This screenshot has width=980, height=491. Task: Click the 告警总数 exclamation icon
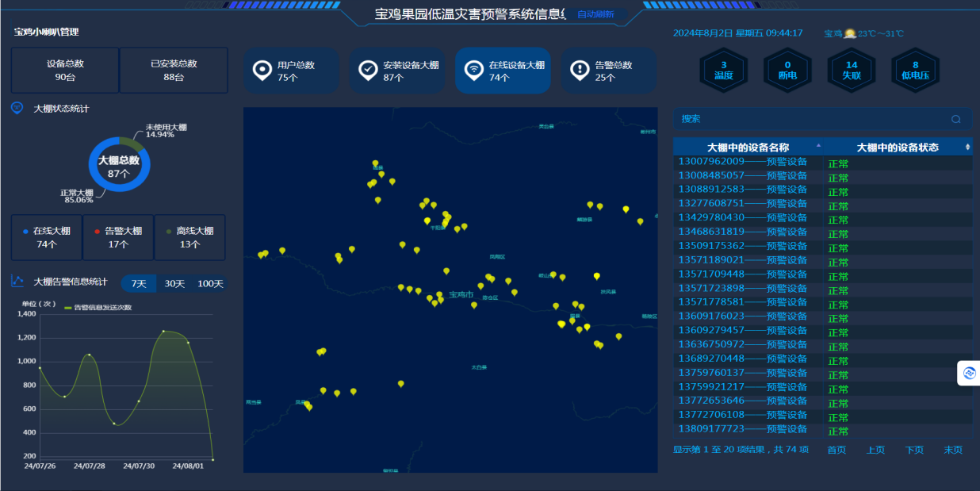[x=580, y=71]
